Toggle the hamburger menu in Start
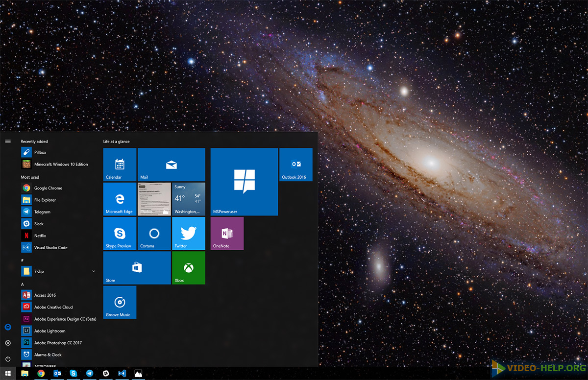This screenshot has height=380, width=588. point(8,142)
